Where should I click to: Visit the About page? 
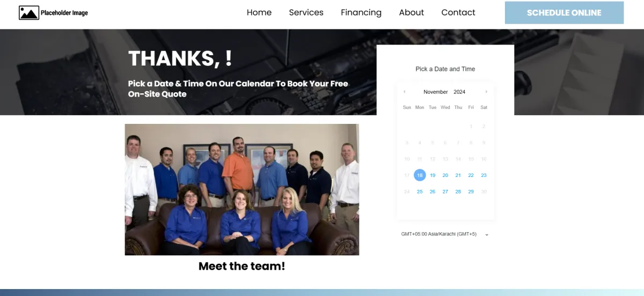(412, 12)
